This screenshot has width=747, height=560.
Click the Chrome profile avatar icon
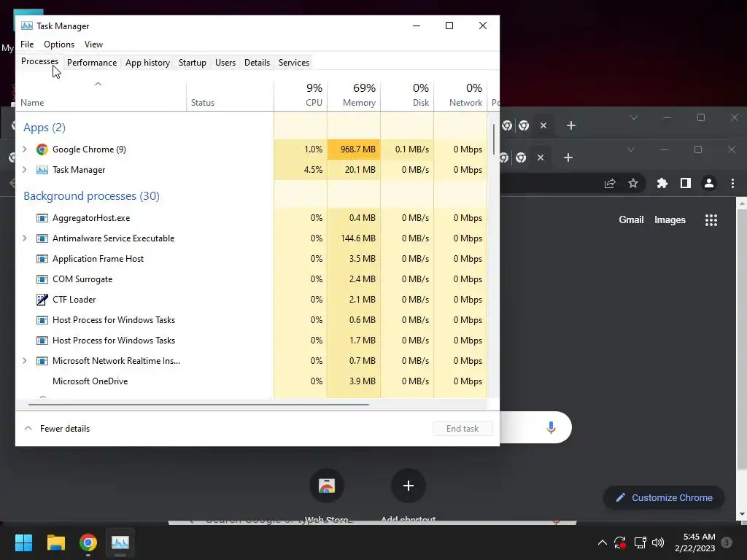pyautogui.click(x=709, y=183)
